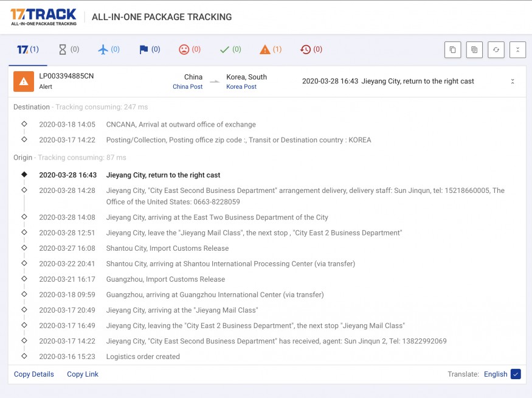Click the refresh tracking icon button
Viewport: 532px width, 398px height.
pos(496,50)
